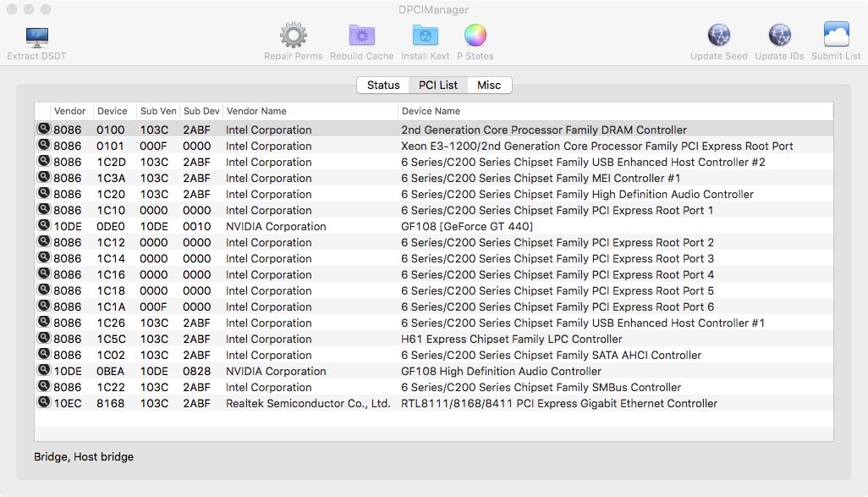
Task: Look up the DRAM Controller row magnifier
Action: pos(44,129)
